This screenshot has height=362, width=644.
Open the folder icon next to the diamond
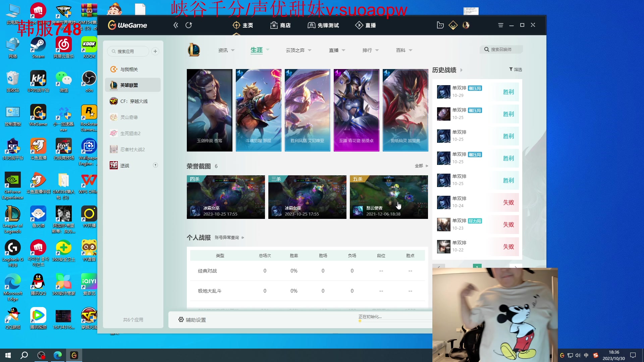(x=440, y=25)
